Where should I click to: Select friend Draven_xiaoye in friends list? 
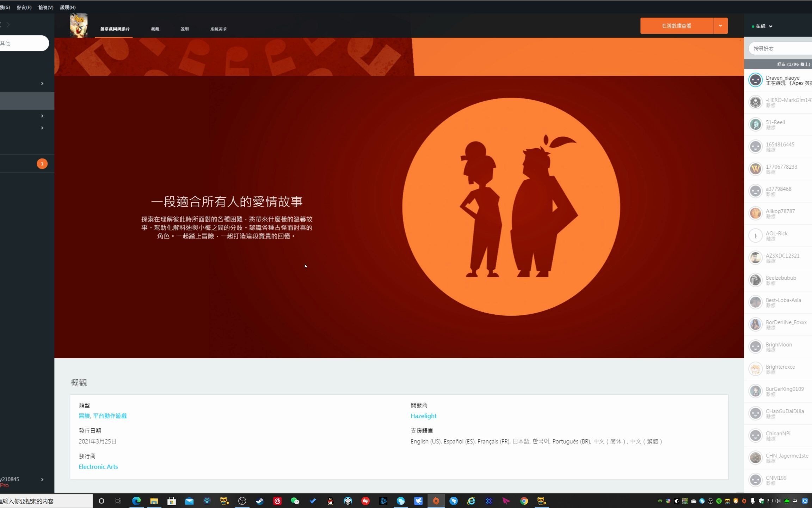778,80
